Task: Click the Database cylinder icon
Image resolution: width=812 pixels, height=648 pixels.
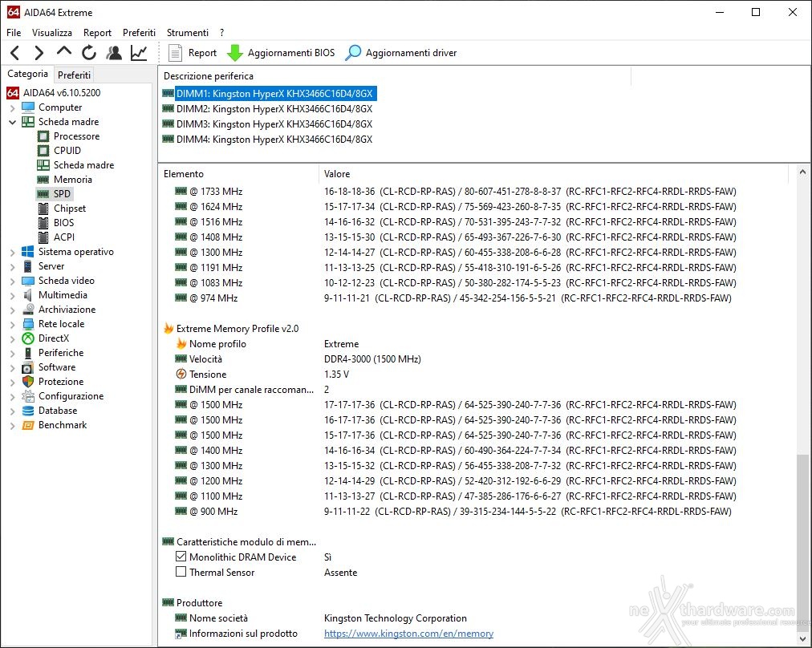Action: [28, 411]
